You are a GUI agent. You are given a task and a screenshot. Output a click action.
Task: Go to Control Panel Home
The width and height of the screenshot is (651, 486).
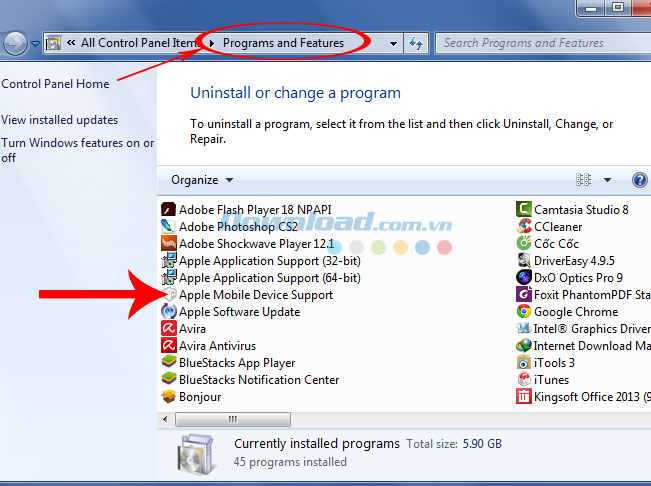55,84
